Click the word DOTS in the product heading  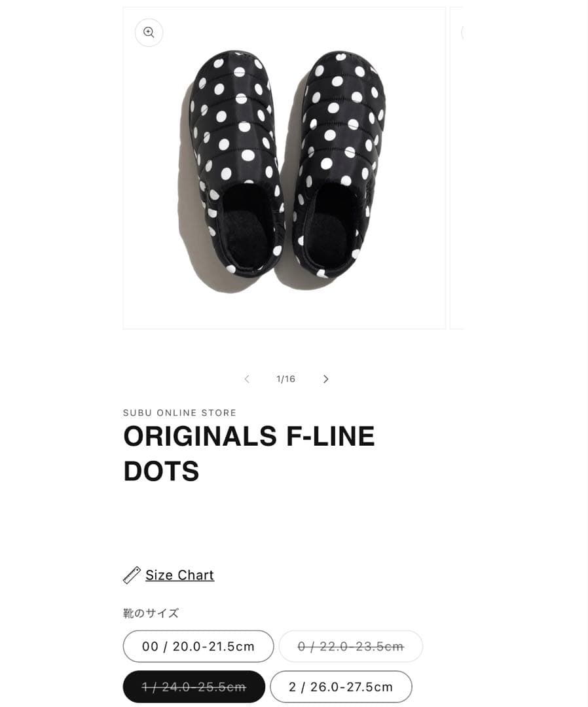(x=161, y=471)
